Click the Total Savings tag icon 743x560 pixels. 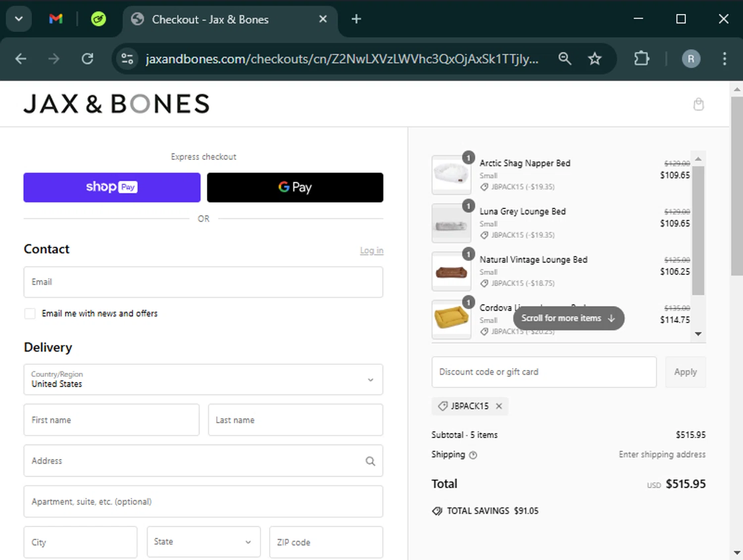tap(437, 511)
